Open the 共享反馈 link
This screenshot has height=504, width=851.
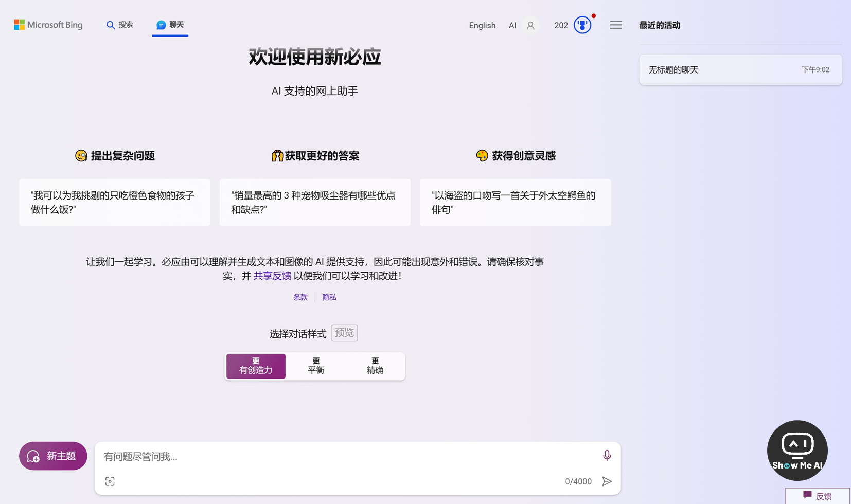click(x=272, y=276)
